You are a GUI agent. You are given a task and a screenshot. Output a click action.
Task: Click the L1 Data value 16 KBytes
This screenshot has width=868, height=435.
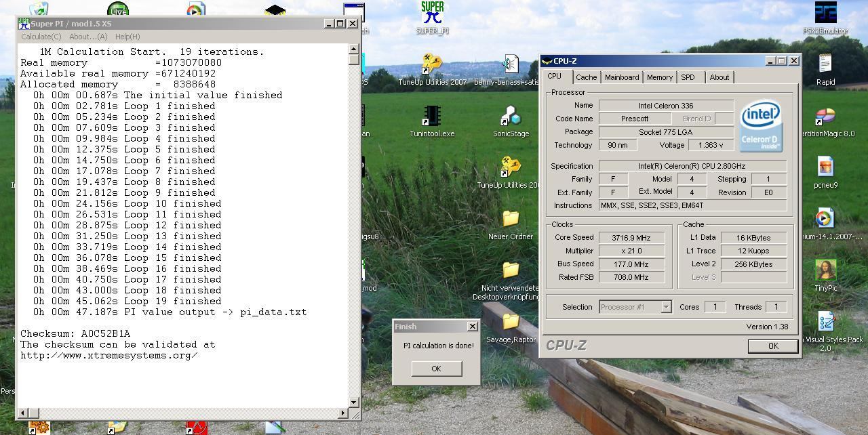753,238
